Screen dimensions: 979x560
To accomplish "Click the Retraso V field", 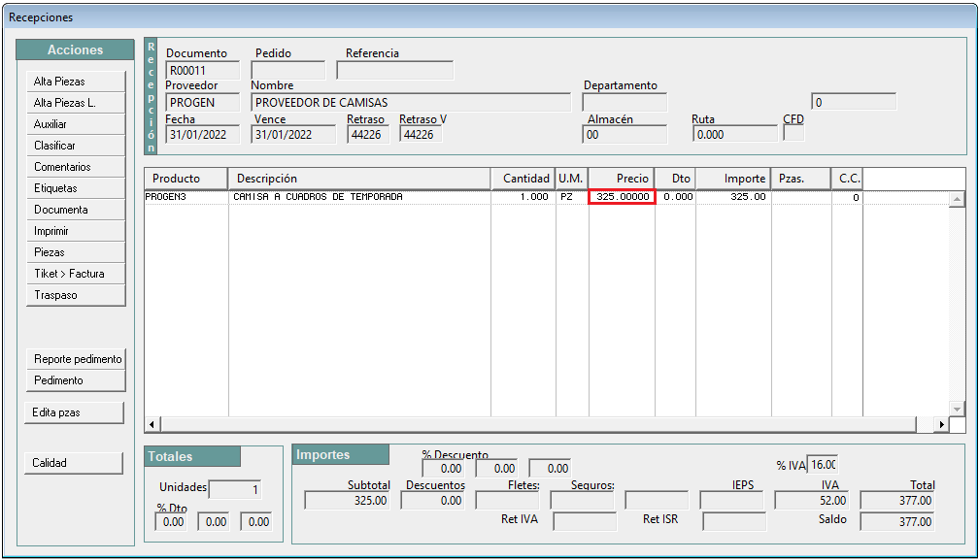I will [x=421, y=134].
